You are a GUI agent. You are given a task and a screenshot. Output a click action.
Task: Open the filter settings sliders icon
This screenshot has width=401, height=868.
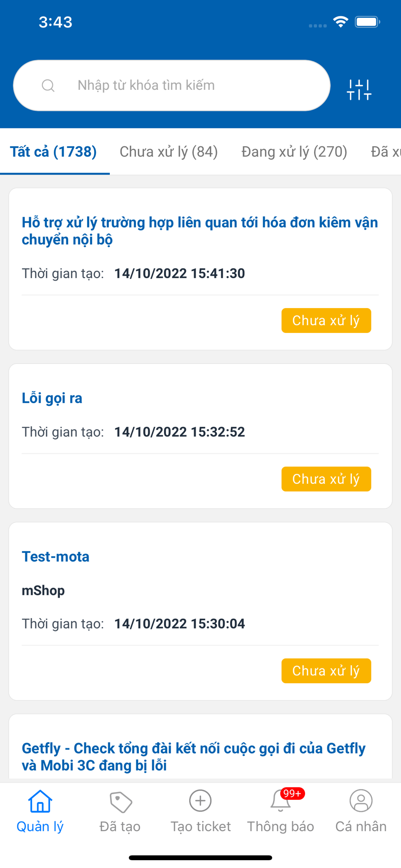(x=359, y=89)
